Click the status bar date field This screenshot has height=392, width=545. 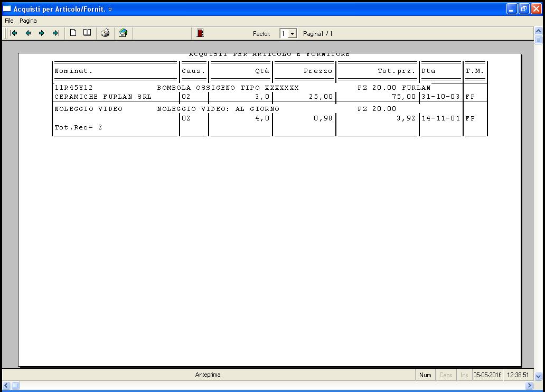[487, 375]
